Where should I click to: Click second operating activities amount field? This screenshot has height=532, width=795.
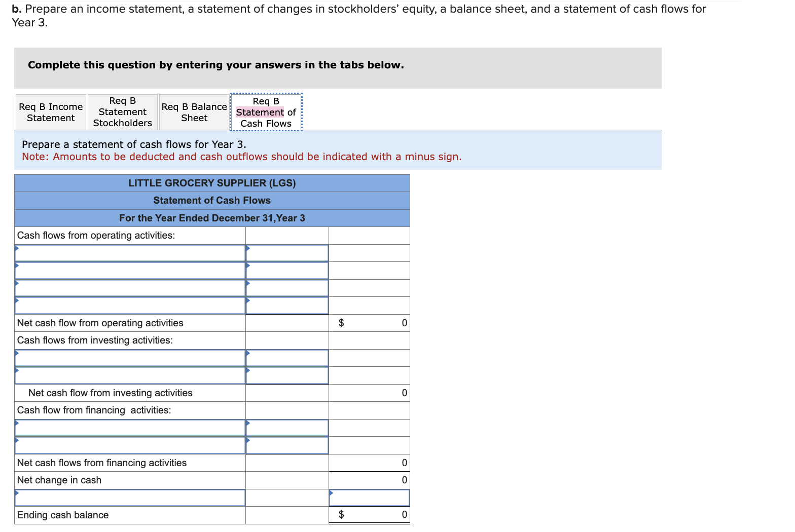(x=287, y=271)
